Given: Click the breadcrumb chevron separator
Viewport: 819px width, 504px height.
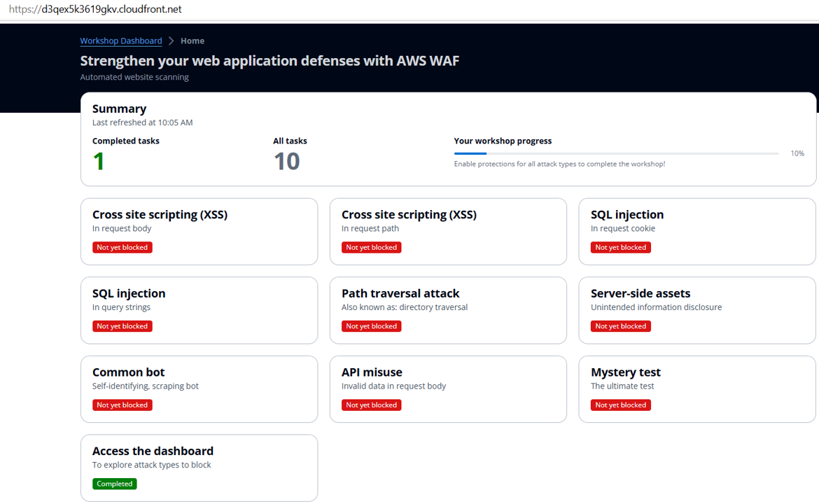Looking at the screenshot, I should point(171,41).
